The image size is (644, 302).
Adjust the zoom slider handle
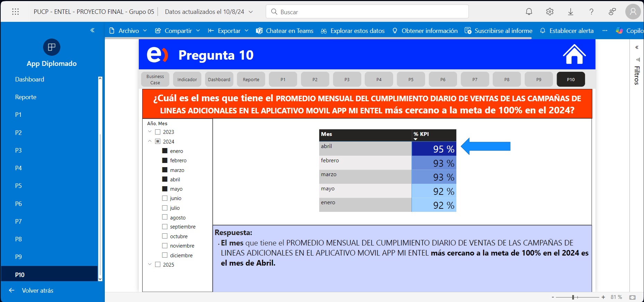pyautogui.click(x=574, y=297)
